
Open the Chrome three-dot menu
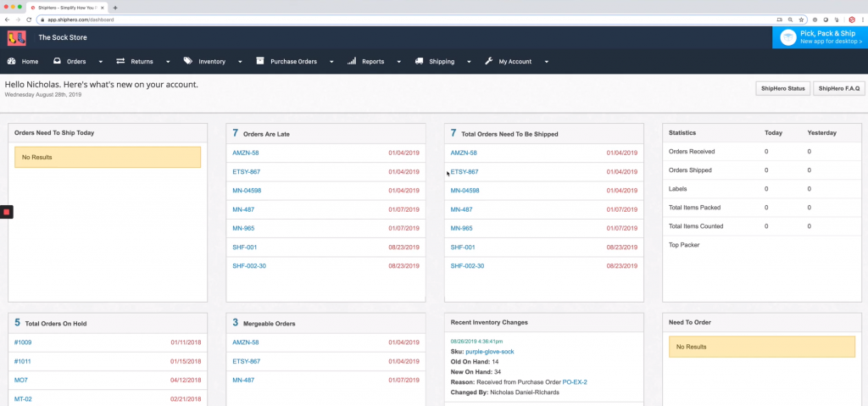[x=862, y=19]
